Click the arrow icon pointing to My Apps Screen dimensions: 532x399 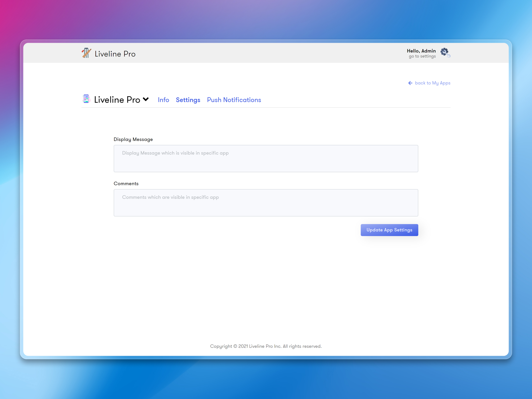click(x=410, y=83)
